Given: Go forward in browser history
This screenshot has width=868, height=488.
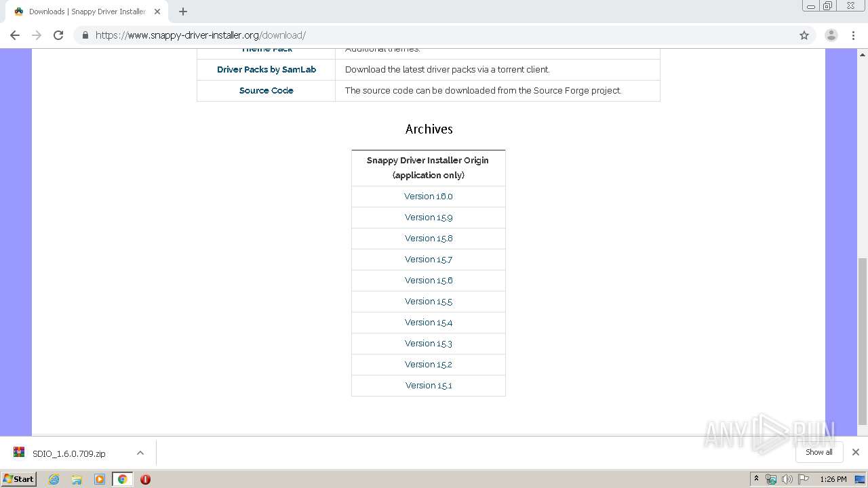Looking at the screenshot, I should point(37,35).
